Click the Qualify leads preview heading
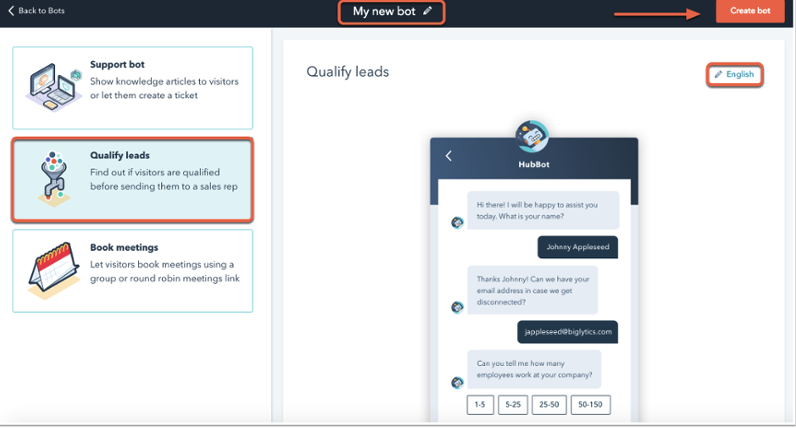The width and height of the screenshot is (796, 428). tap(348, 72)
